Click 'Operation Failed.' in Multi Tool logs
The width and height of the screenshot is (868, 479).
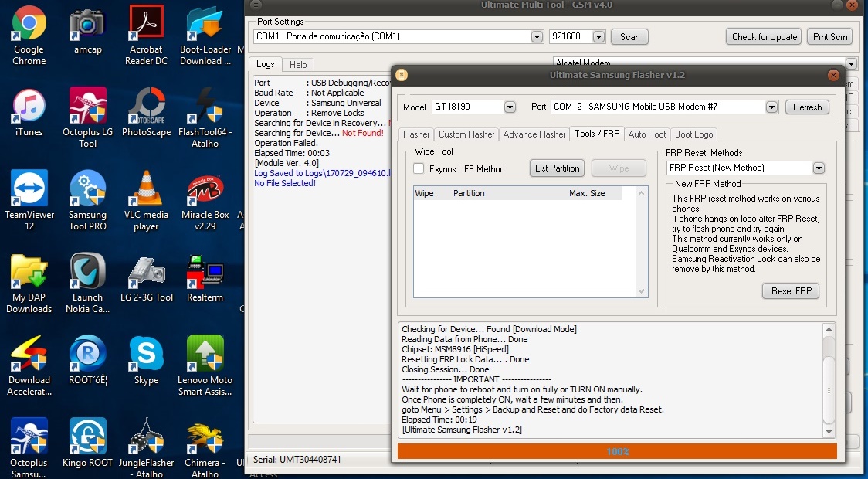point(286,143)
